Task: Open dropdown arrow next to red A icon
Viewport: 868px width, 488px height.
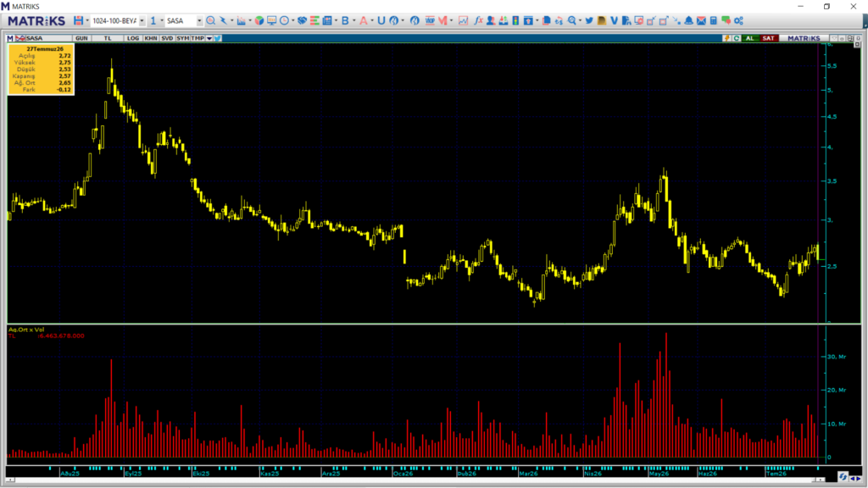Action: click(x=372, y=20)
